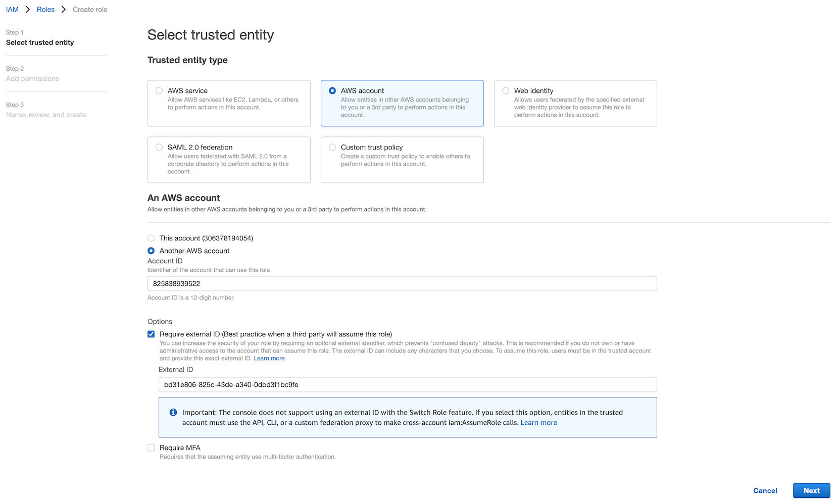Enable the Require MFA checkbox

click(x=151, y=448)
